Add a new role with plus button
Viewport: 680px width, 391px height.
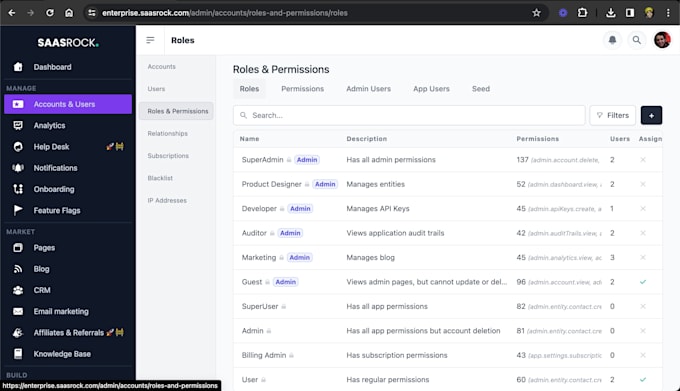[x=651, y=115]
